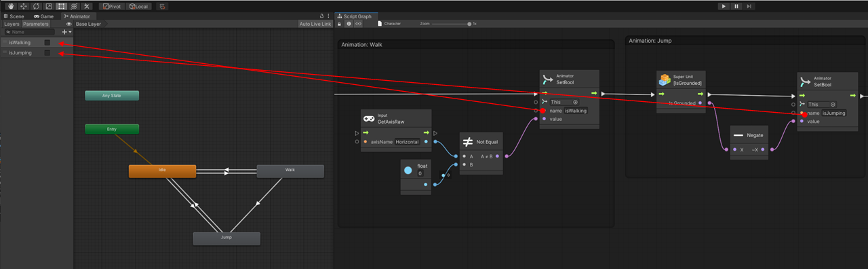Click the Jump SetBool Animator icon
The width and height of the screenshot is (868, 269).
805,83
